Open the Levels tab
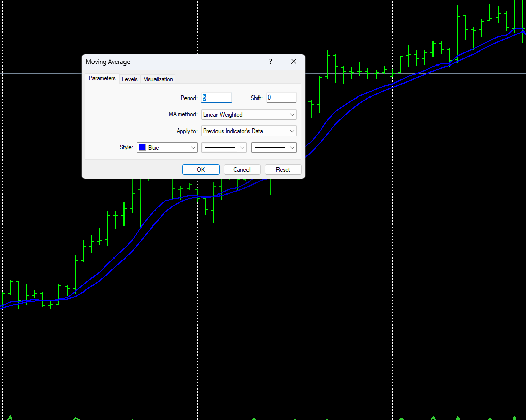 click(130, 79)
